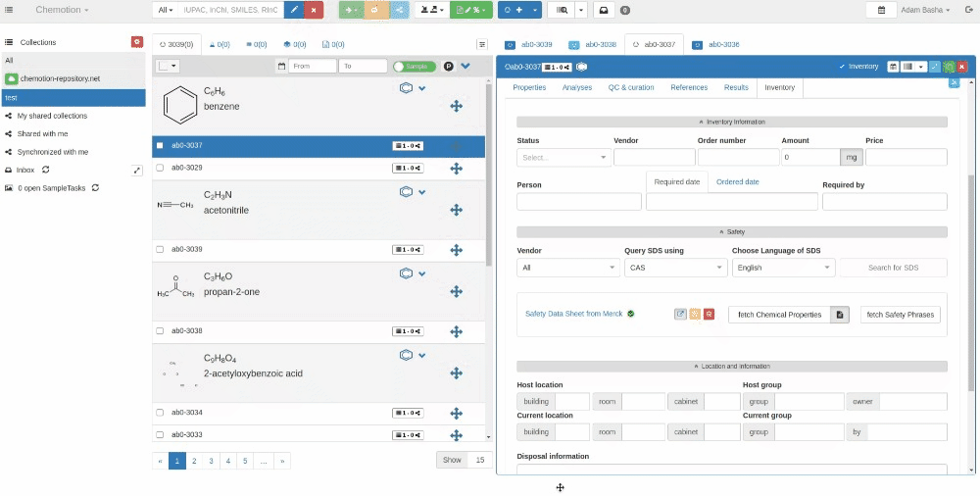Screen dimensions: 980x496
Task: Open the Status select dropdown
Action: [563, 157]
